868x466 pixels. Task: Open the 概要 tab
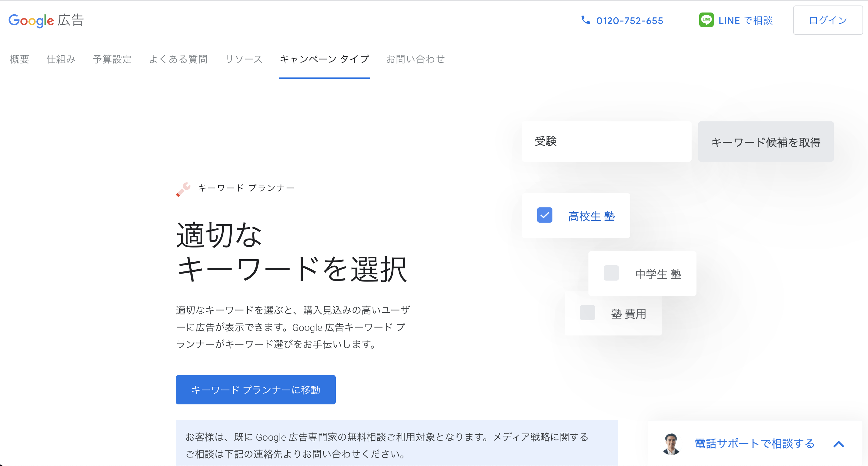coord(20,59)
